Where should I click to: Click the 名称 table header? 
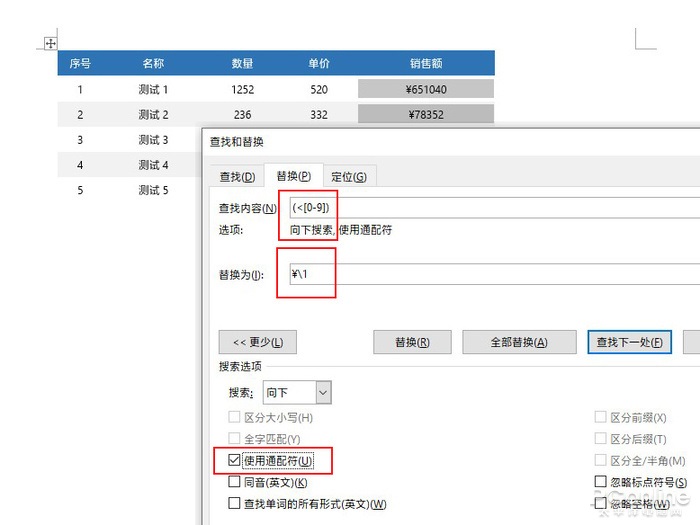click(x=153, y=63)
